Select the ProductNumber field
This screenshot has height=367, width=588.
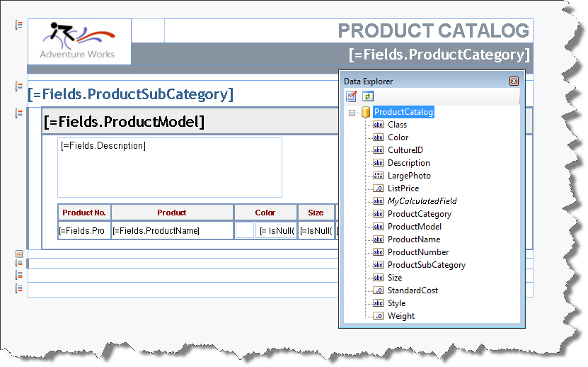pos(418,252)
